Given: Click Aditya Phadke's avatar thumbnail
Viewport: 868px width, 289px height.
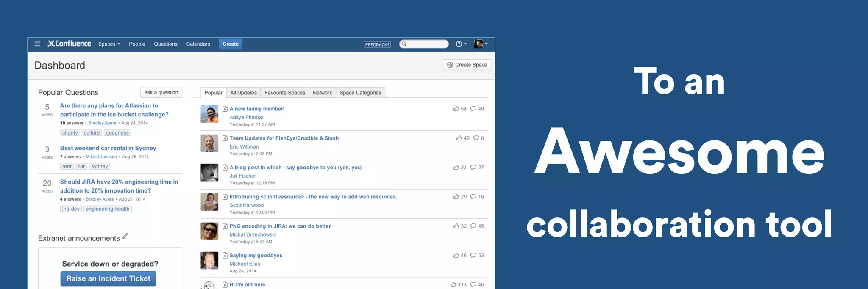Looking at the screenshot, I should tap(209, 114).
